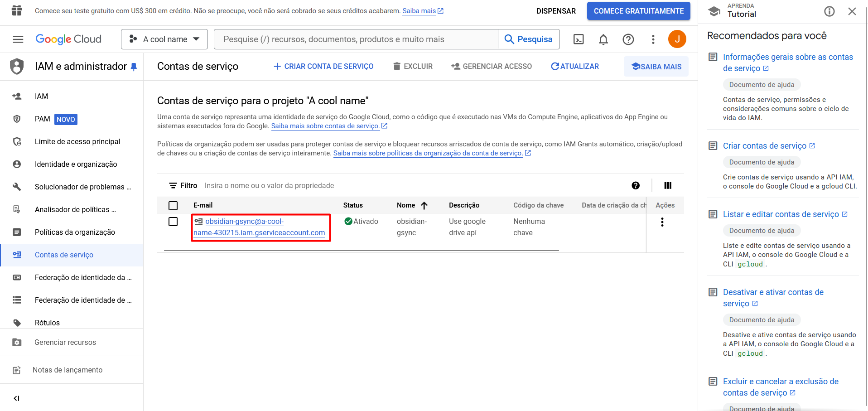Viewport: 868px width, 411px height.
Task: Click the Solucionador de problemas wrench icon
Action: pos(17,187)
